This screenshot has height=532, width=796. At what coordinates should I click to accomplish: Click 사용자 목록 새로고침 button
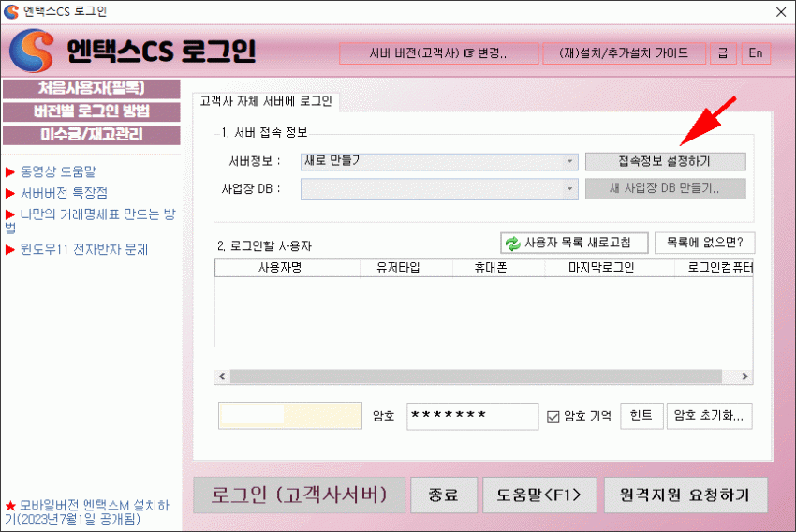pos(574,244)
